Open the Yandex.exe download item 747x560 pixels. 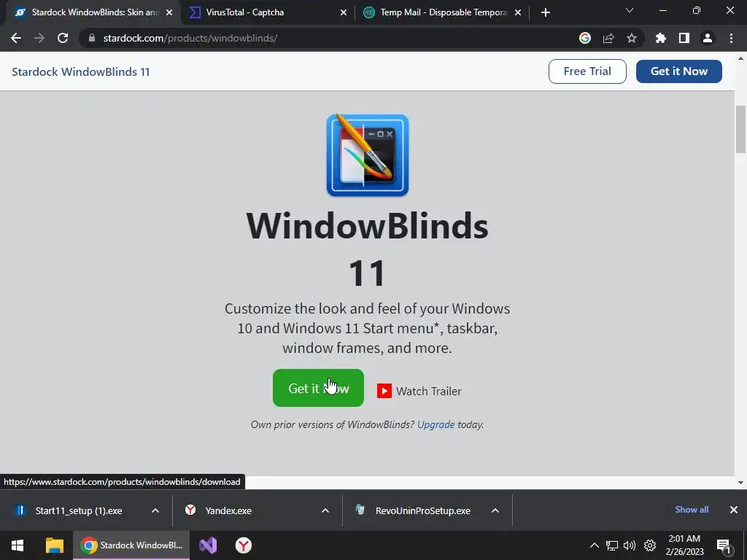[228, 510]
